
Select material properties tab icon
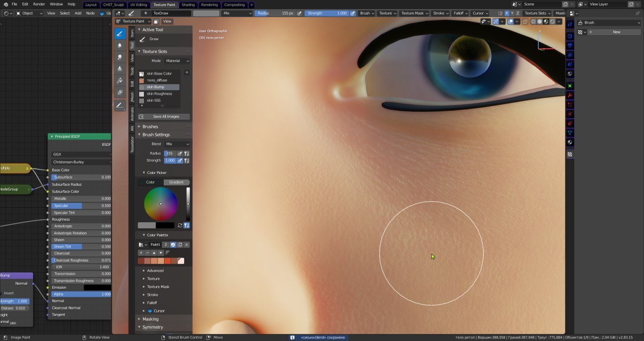[570, 142]
